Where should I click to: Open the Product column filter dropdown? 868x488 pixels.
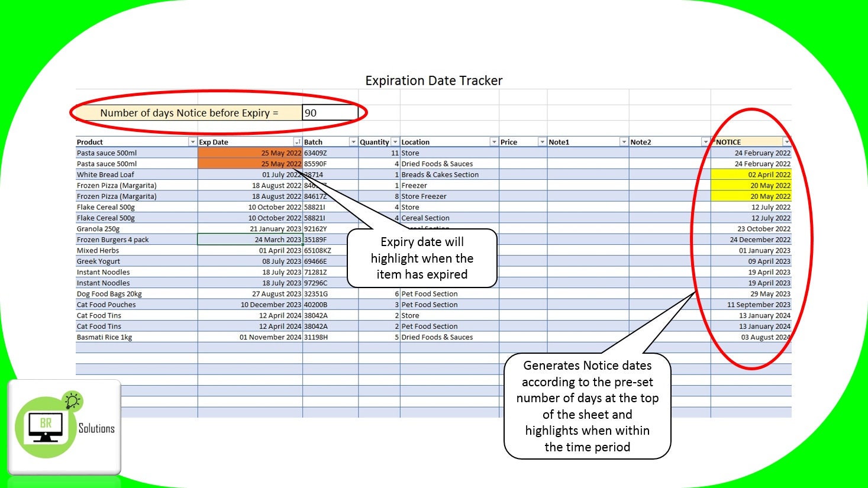tap(193, 141)
